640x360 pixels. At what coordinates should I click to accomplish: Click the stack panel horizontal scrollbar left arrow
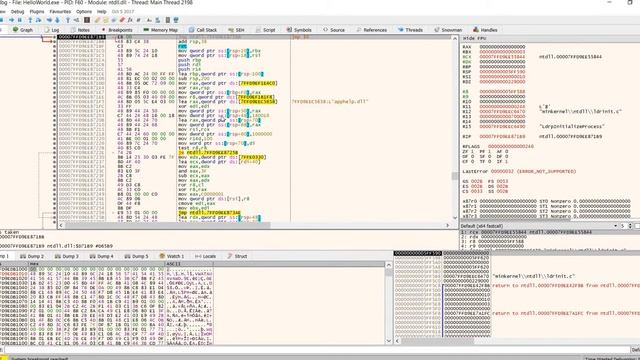[x=398, y=341]
